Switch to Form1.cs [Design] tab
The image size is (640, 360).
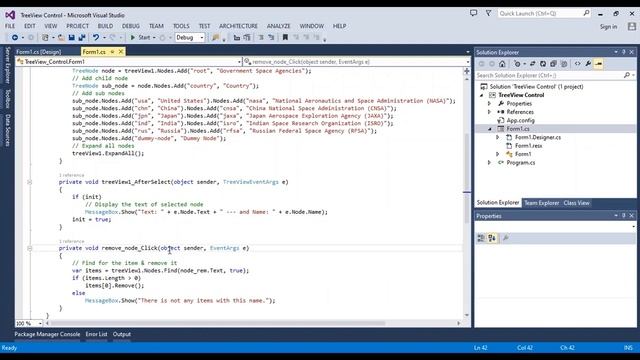tap(39, 52)
